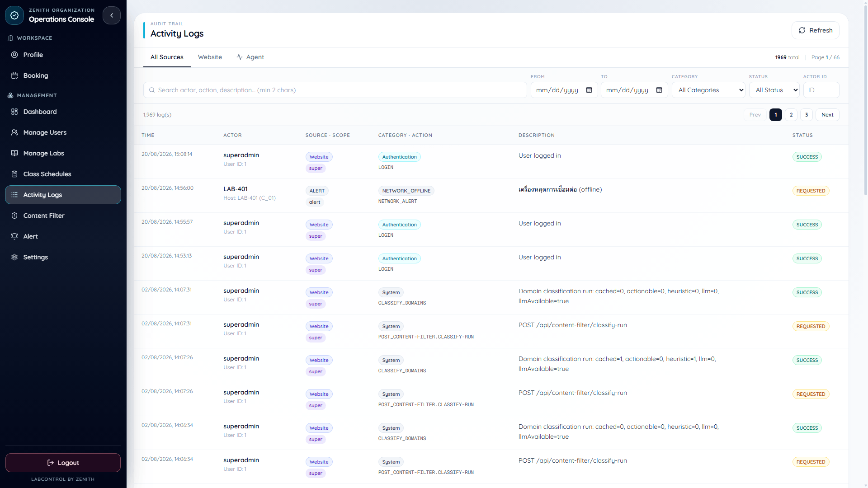
Task: Click the Class Schedules clipboard icon
Action: tap(14, 174)
